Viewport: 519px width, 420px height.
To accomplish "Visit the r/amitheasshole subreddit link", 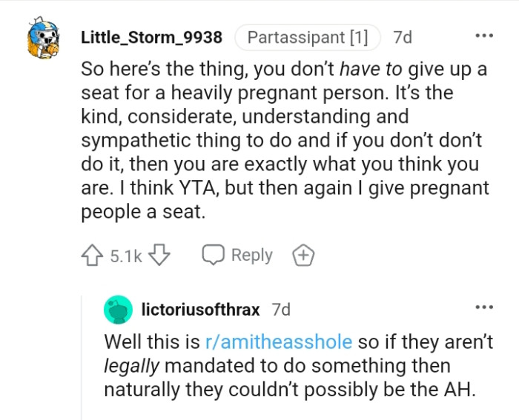I will coord(280,341).
